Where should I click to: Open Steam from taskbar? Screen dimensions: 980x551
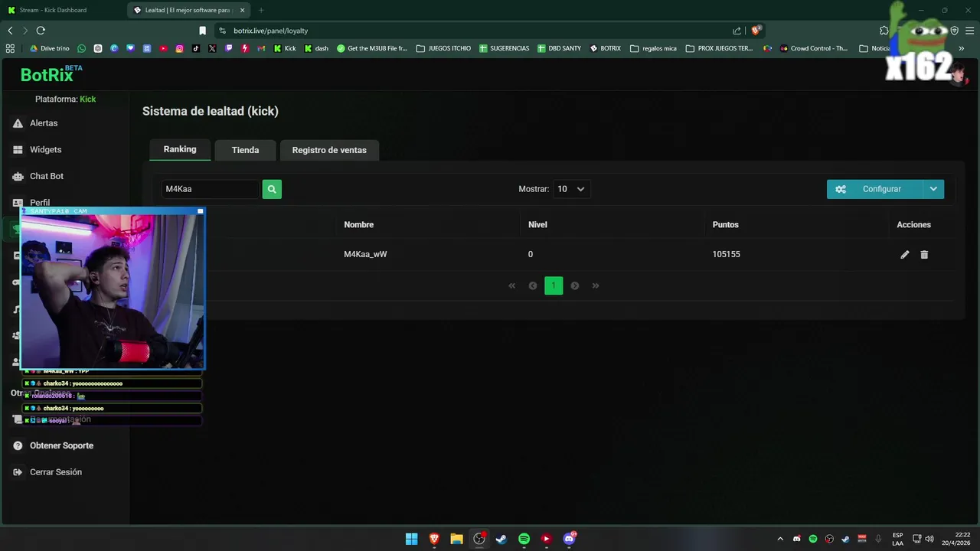(501, 539)
